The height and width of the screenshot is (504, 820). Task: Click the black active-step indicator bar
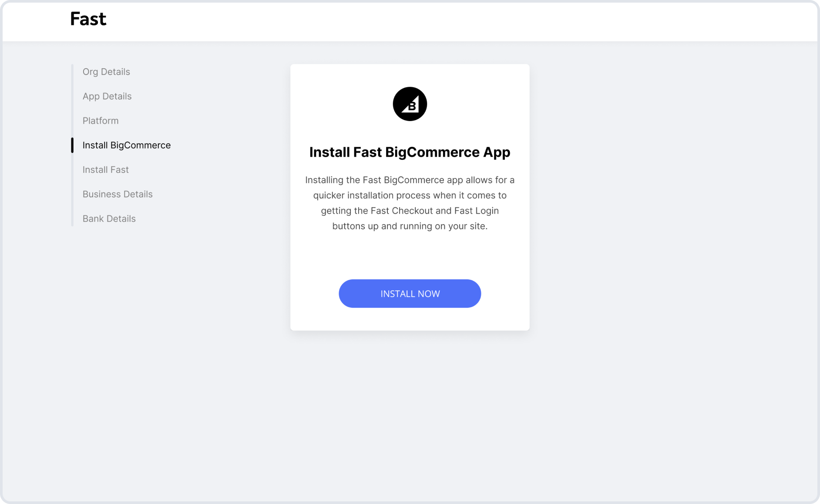[72, 145]
